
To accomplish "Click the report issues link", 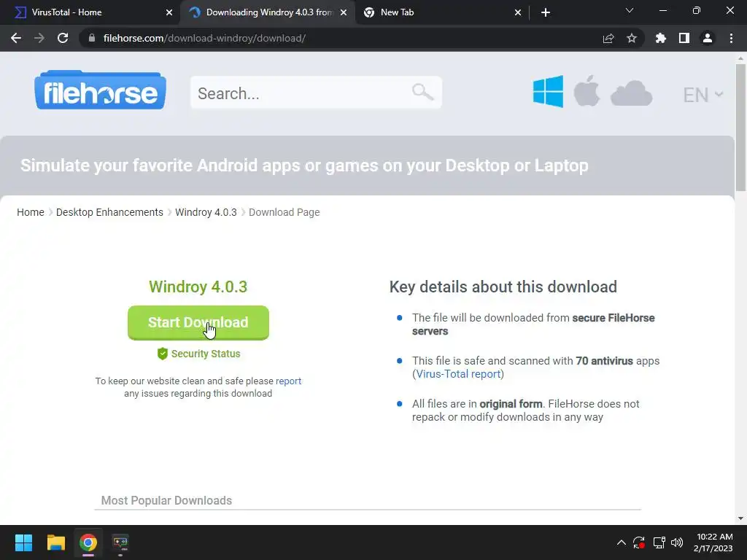I will pos(288,381).
